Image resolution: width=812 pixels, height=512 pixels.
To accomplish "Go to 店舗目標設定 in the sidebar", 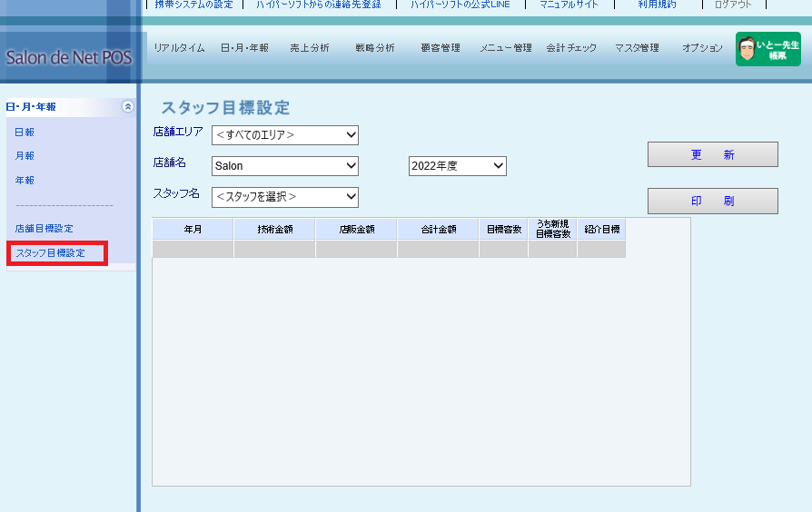I will pos(44,229).
